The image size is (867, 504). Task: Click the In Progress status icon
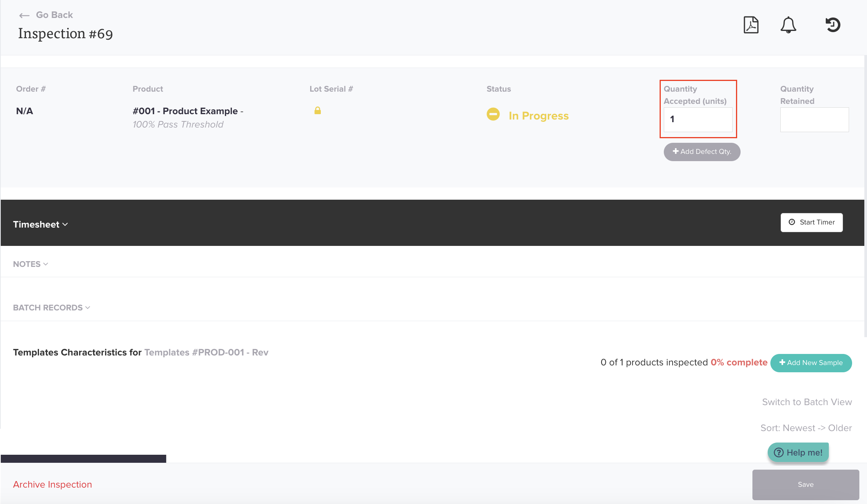click(493, 114)
